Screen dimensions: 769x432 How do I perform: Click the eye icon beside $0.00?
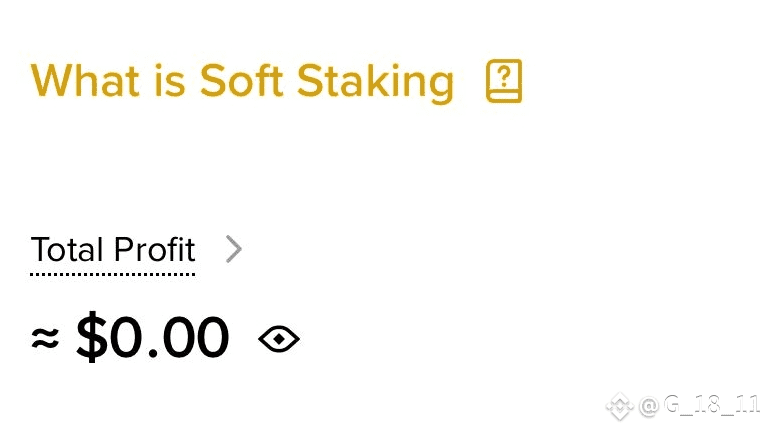point(279,340)
